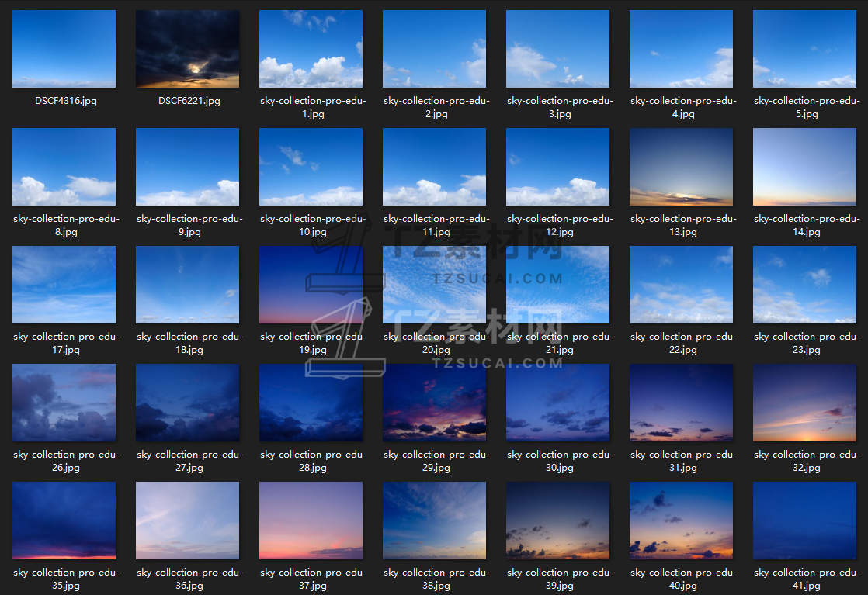Image resolution: width=868 pixels, height=595 pixels.
Task: Click thumbnail sky-collection-pro-edu-11.jpg
Action: coord(435,167)
